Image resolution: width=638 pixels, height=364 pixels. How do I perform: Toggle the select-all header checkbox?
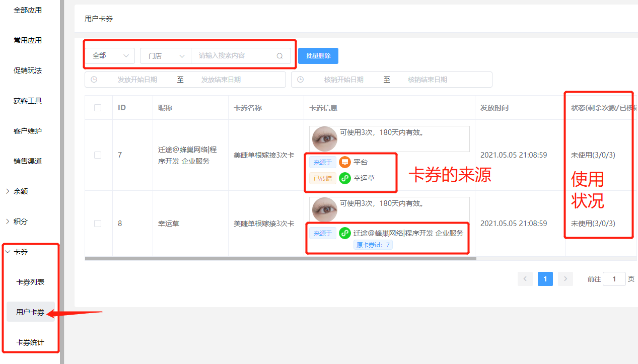pyautogui.click(x=98, y=108)
